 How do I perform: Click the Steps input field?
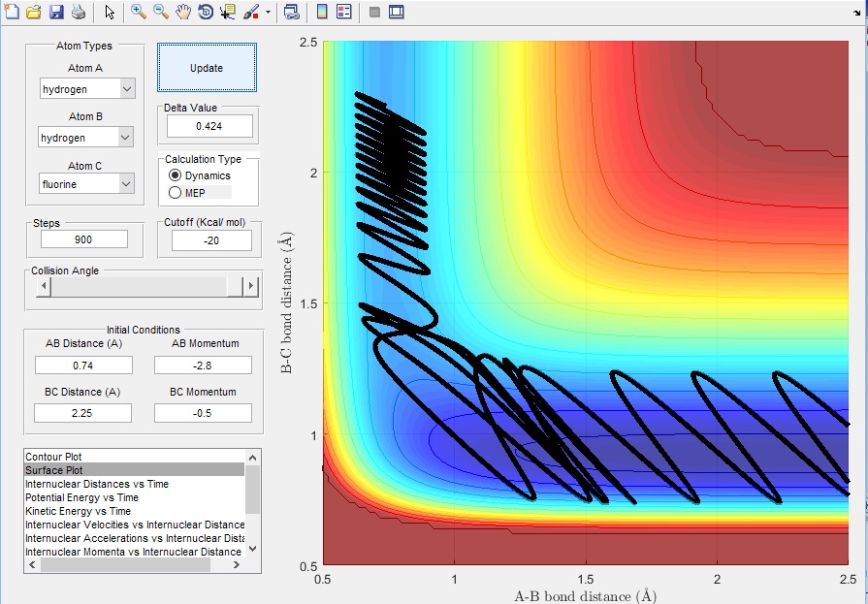(x=84, y=239)
